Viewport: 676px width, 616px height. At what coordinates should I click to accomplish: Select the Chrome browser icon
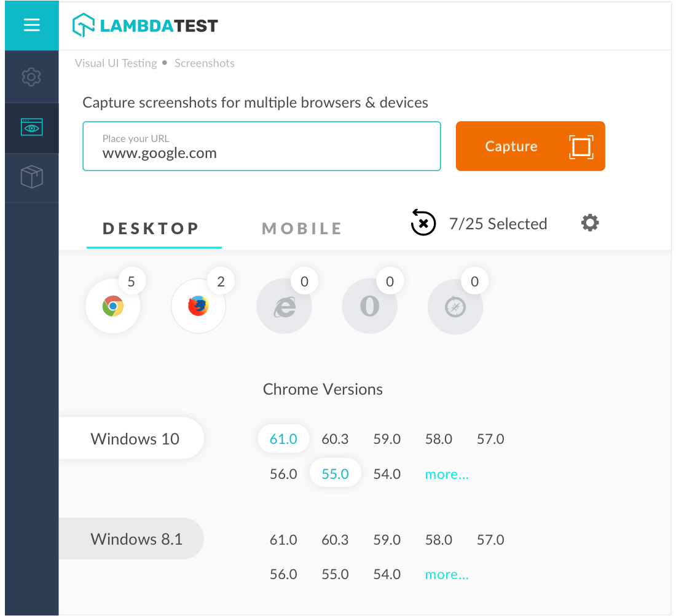(x=113, y=306)
